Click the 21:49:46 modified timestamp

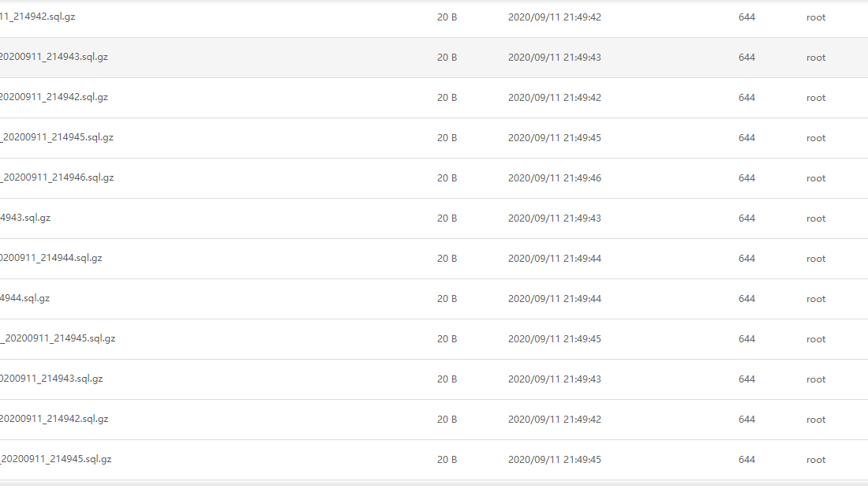point(554,178)
